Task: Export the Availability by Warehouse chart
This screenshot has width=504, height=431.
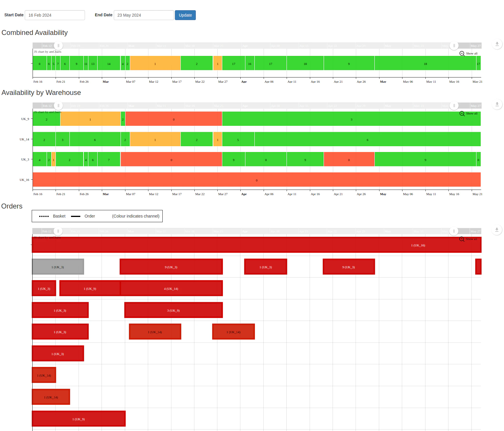Action: pos(497,104)
